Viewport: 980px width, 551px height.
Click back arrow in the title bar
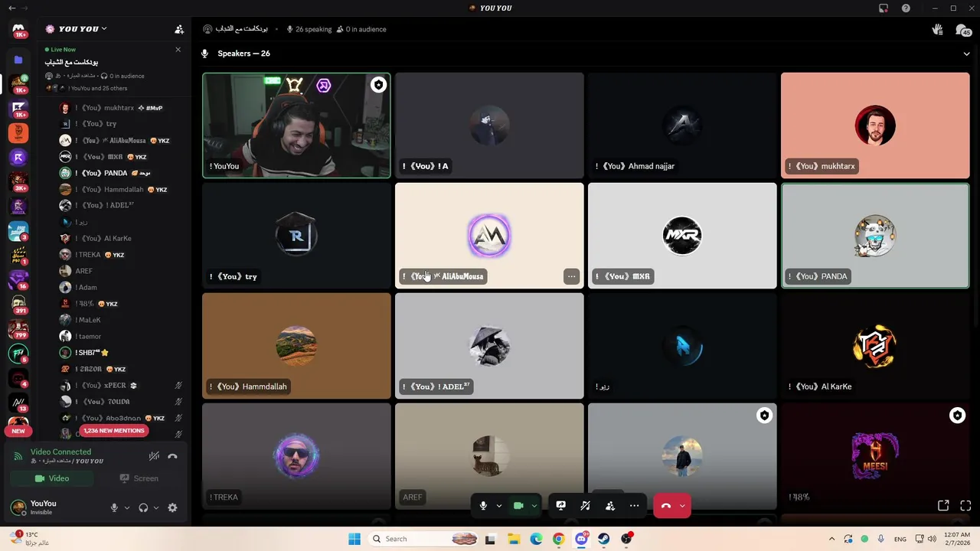coord(11,8)
